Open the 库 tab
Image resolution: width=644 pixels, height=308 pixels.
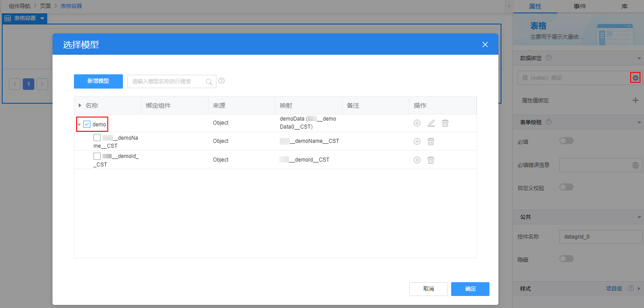coord(624,6)
